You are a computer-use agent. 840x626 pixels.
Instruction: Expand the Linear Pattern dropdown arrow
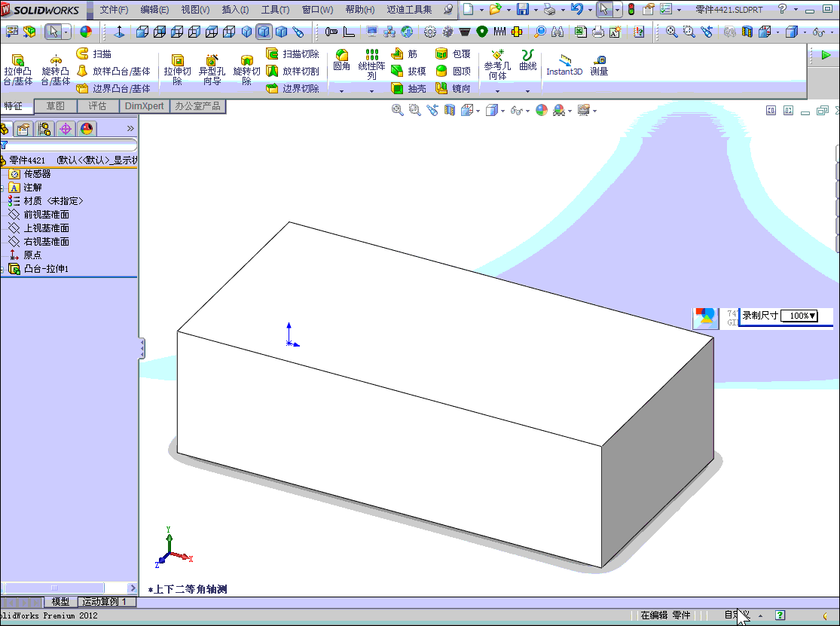[372, 92]
